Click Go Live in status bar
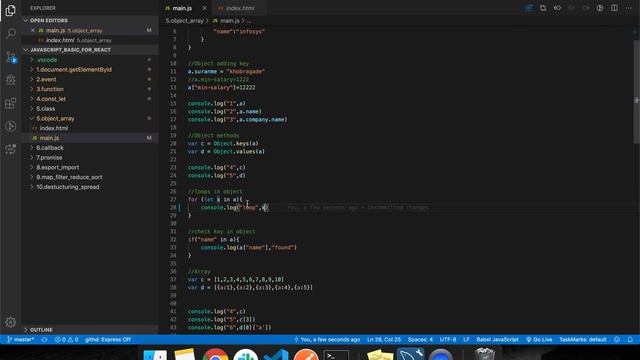This screenshot has height=360, width=640. pyautogui.click(x=539, y=340)
